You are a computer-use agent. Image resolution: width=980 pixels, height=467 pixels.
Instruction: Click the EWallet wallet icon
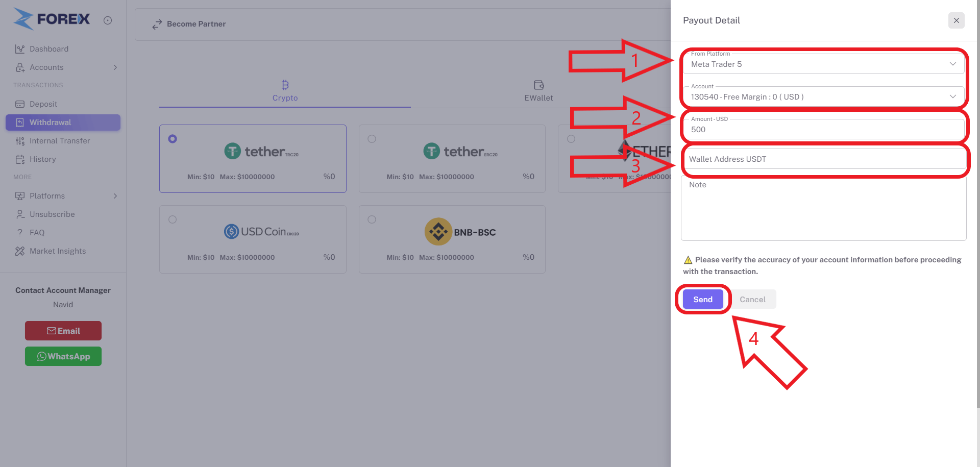pyautogui.click(x=538, y=85)
